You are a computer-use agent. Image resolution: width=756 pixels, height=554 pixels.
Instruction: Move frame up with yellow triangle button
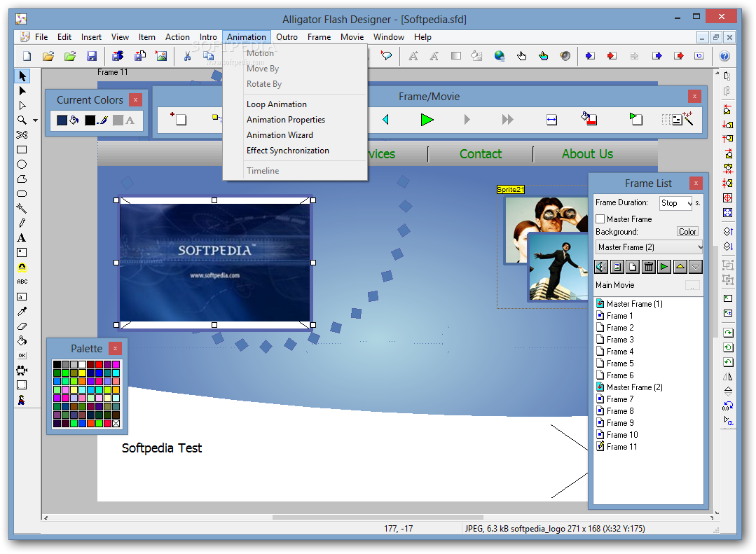680,267
